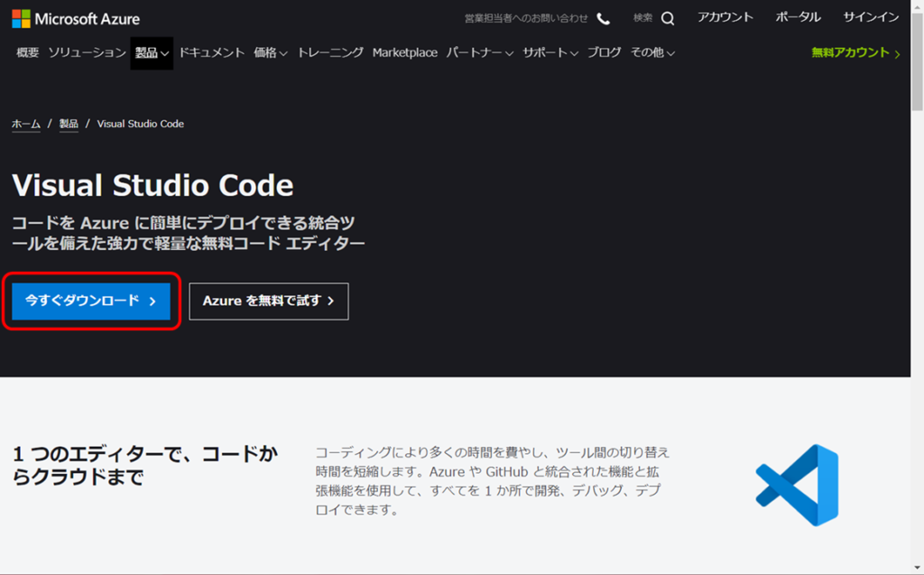Click the Microsoft Azure logo

[x=76, y=19]
